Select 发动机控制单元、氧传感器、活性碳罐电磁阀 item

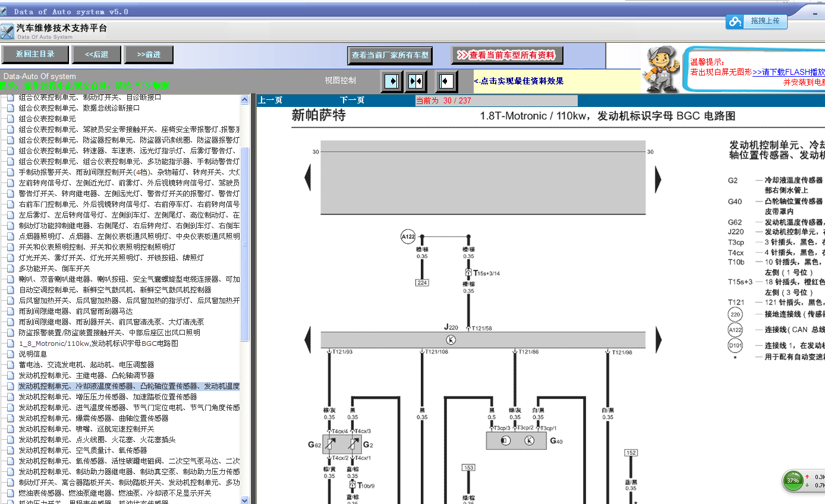pos(129,461)
